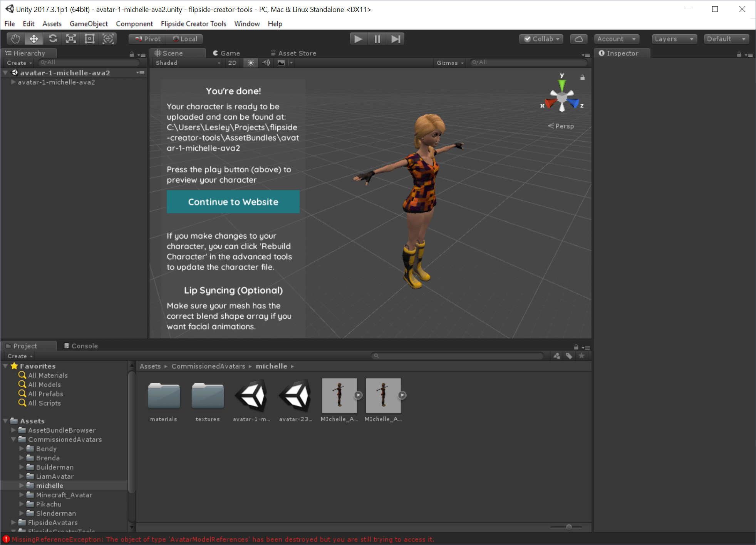Toggle scene lighting icon
Image resolution: width=756 pixels, height=545 pixels.
251,63
